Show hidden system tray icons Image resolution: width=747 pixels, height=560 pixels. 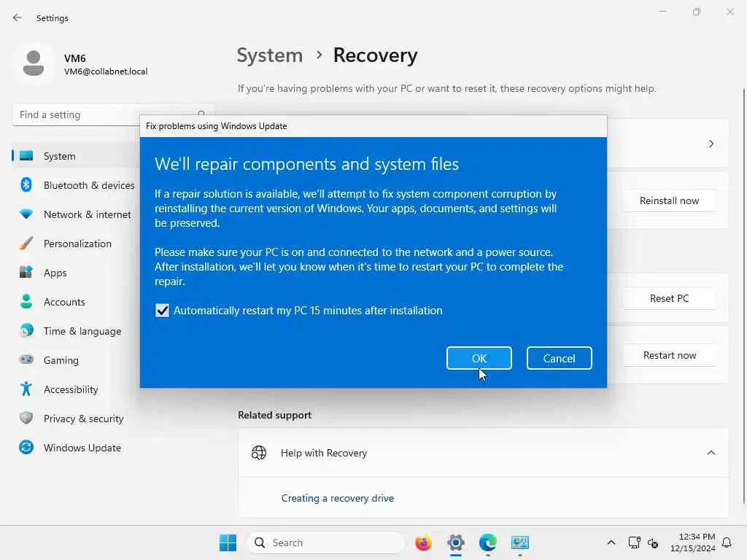coord(611,542)
